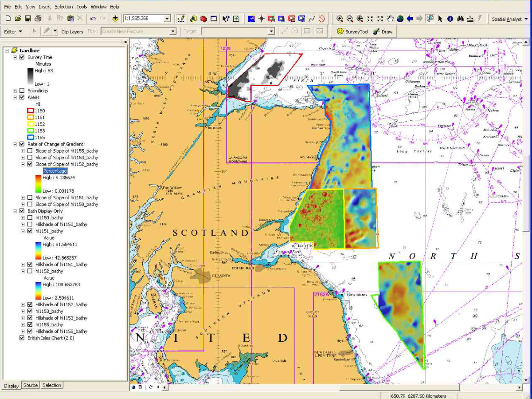The height and width of the screenshot is (399, 532).
Task: Click the Measure ruler tool
Action: point(470,19)
